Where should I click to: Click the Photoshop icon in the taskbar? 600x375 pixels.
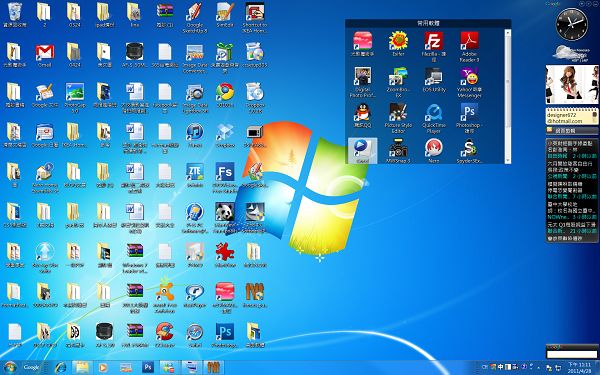pos(148,368)
